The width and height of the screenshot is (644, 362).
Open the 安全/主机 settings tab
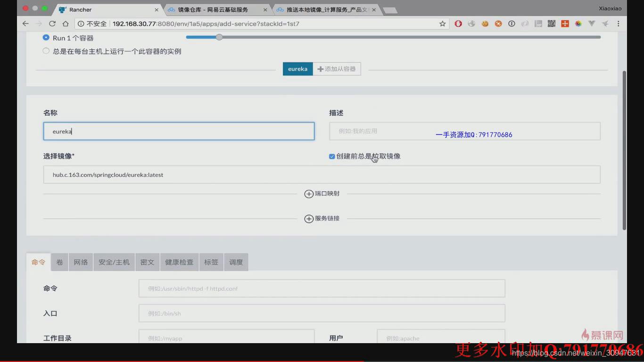tap(114, 262)
